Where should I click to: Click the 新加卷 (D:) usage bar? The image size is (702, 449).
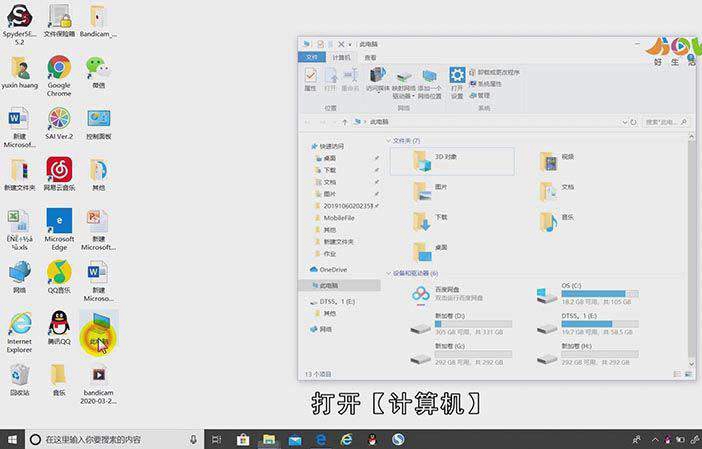point(473,324)
